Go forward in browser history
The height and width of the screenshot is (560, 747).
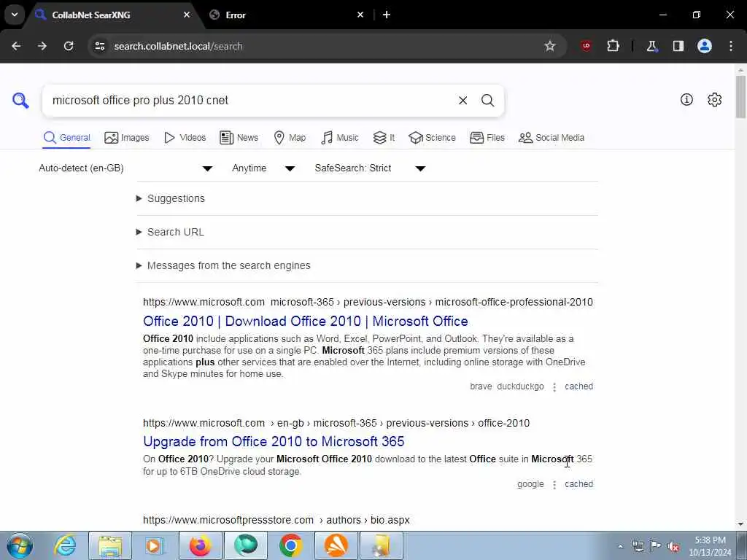pyautogui.click(x=42, y=46)
